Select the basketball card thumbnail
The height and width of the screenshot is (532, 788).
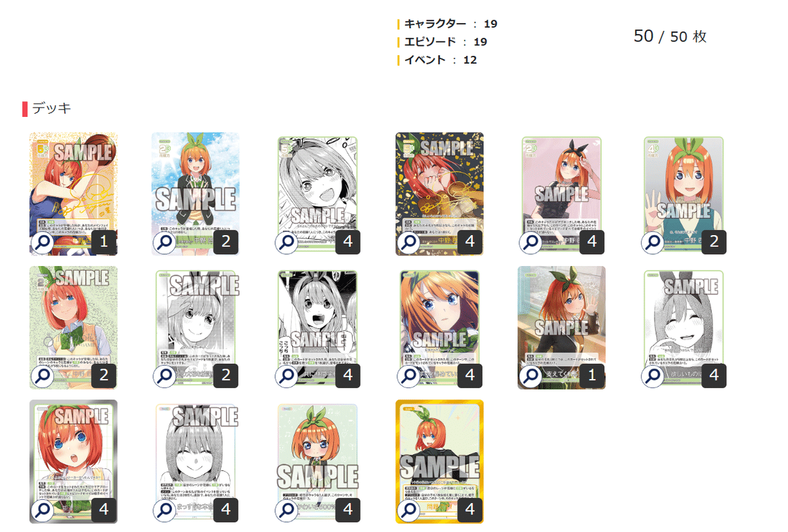74,194
